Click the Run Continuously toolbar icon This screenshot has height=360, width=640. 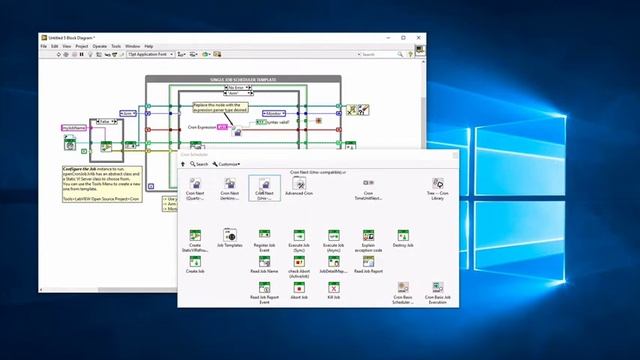click(66, 54)
